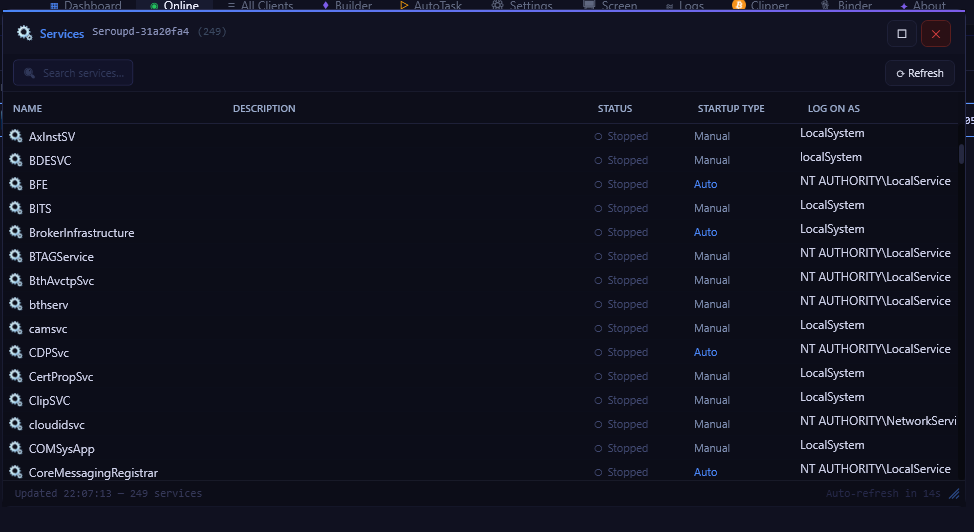Open the Online tab
The image size is (974, 532).
coord(174,6)
